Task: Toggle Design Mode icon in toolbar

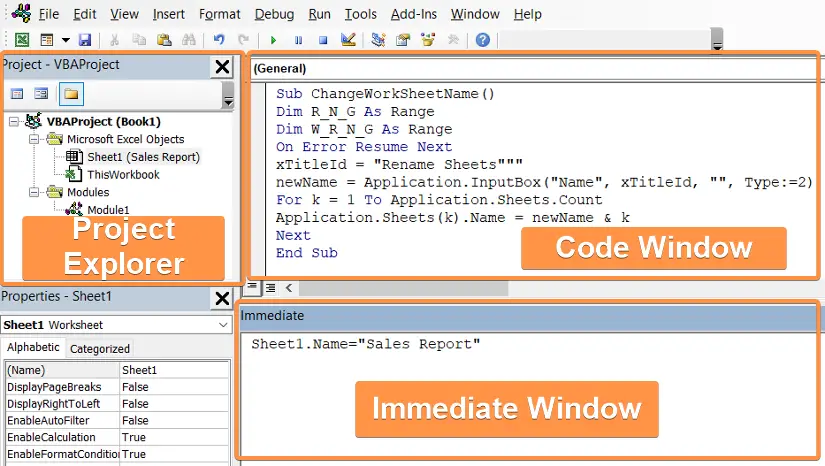Action: click(348, 39)
